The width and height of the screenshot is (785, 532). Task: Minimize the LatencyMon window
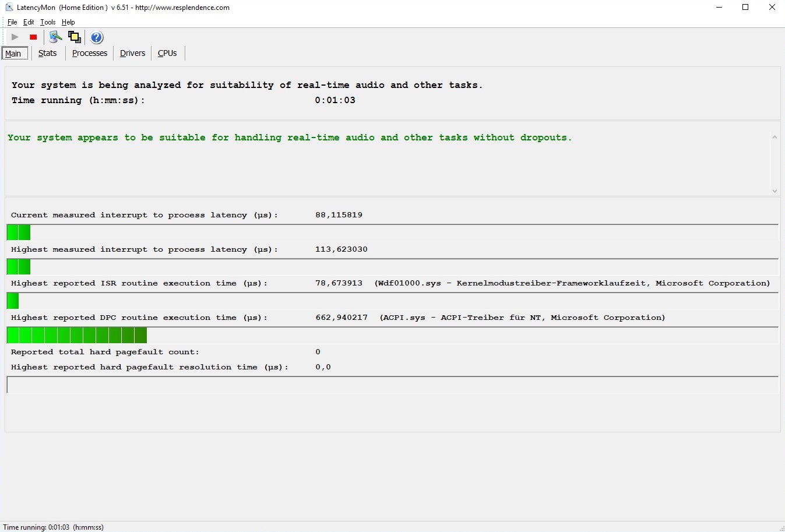(x=719, y=8)
